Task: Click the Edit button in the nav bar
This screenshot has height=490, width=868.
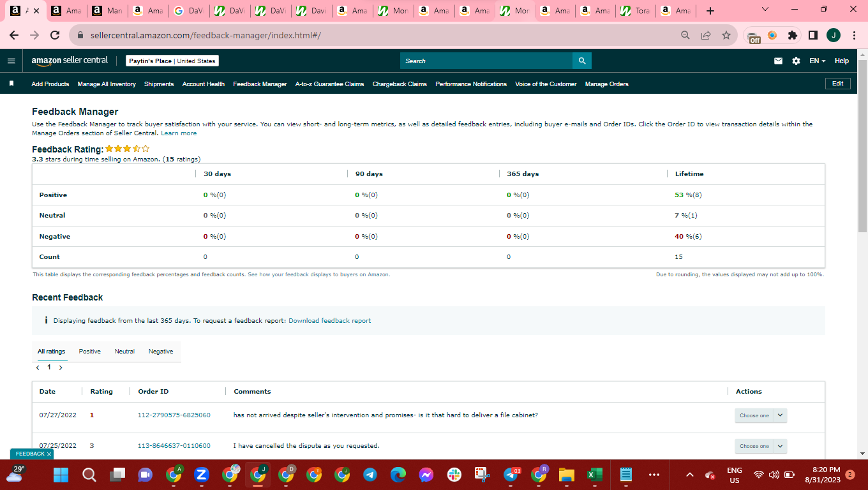Action: (837, 84)
